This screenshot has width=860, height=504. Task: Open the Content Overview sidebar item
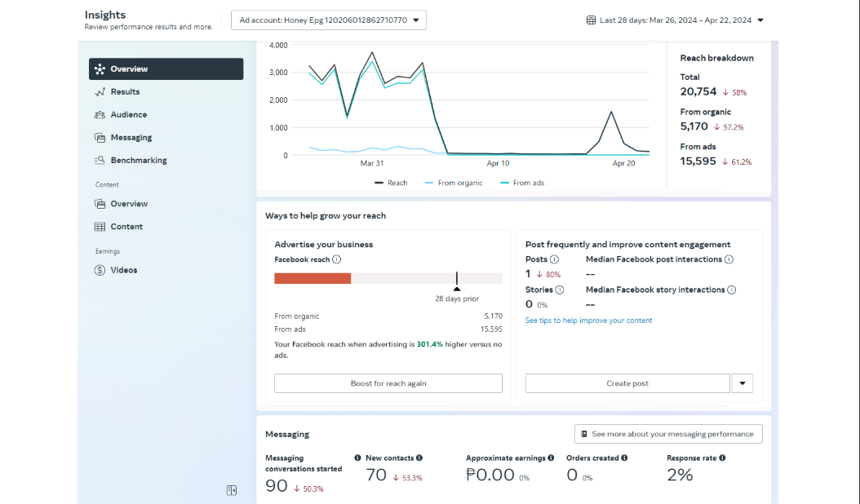click(129, 204)
